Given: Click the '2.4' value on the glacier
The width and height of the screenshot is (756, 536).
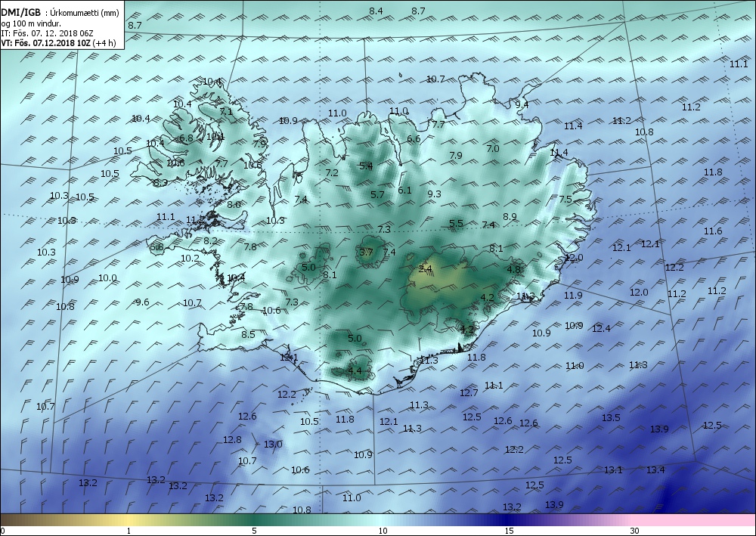Looking at the screenshot, I should tap(425, 269).
